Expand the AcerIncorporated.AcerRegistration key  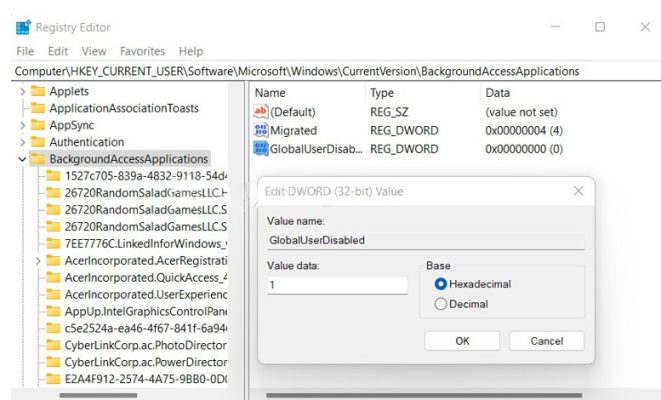click(x=38, y=261)
